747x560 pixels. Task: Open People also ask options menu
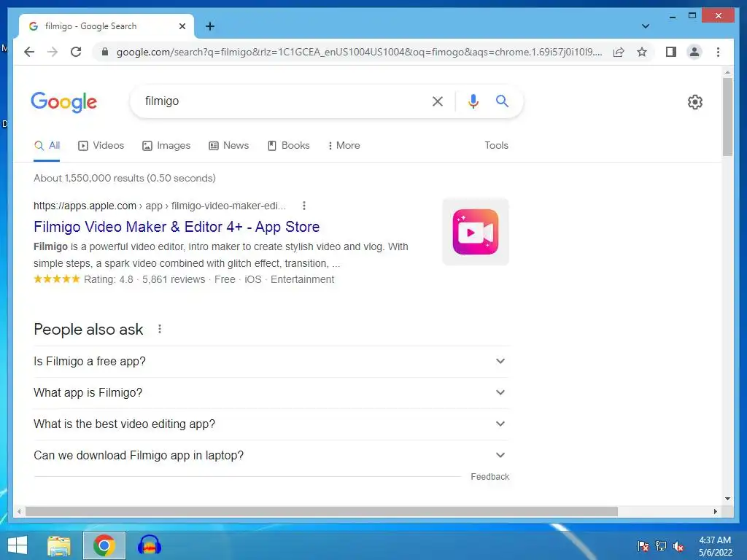[160, 329]
